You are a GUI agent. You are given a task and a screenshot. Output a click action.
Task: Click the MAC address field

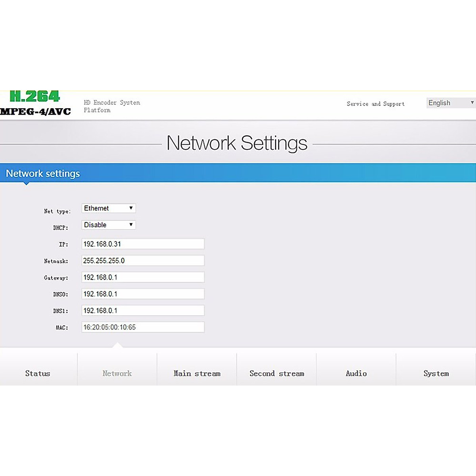[x=143, y=327]
